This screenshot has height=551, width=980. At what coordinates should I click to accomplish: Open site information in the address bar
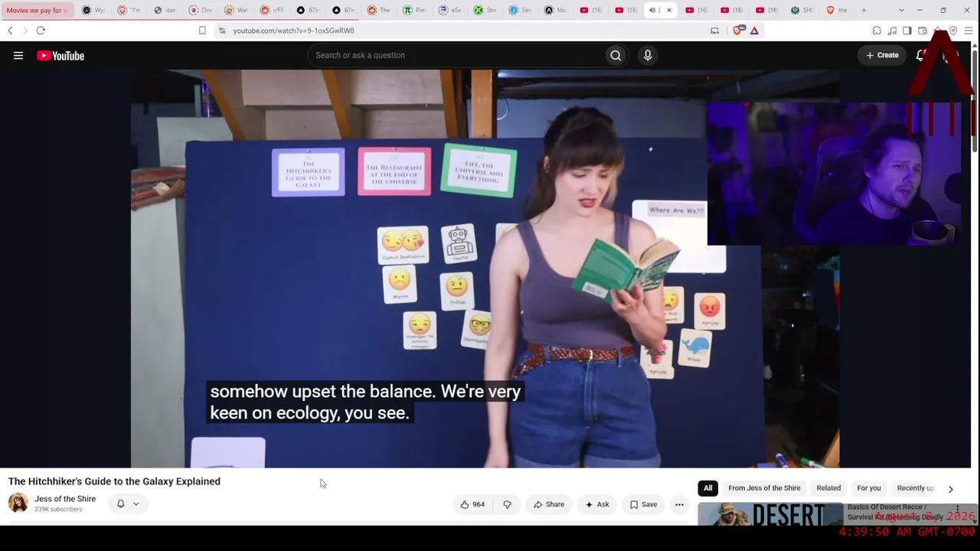point(222,31)
